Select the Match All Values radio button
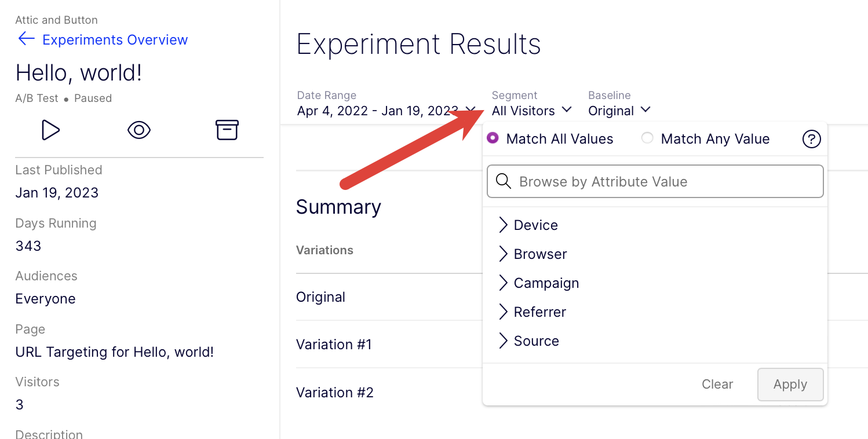The image size is (868, 439). (493, 138)
